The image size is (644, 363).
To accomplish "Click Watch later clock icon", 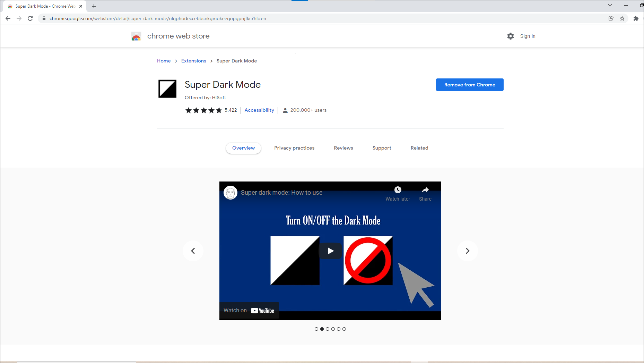I will click(398, 190).
